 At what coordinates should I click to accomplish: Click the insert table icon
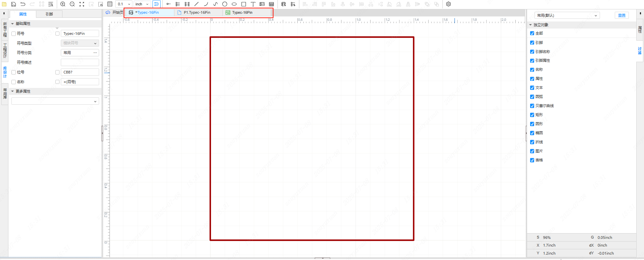pos(271,4)
